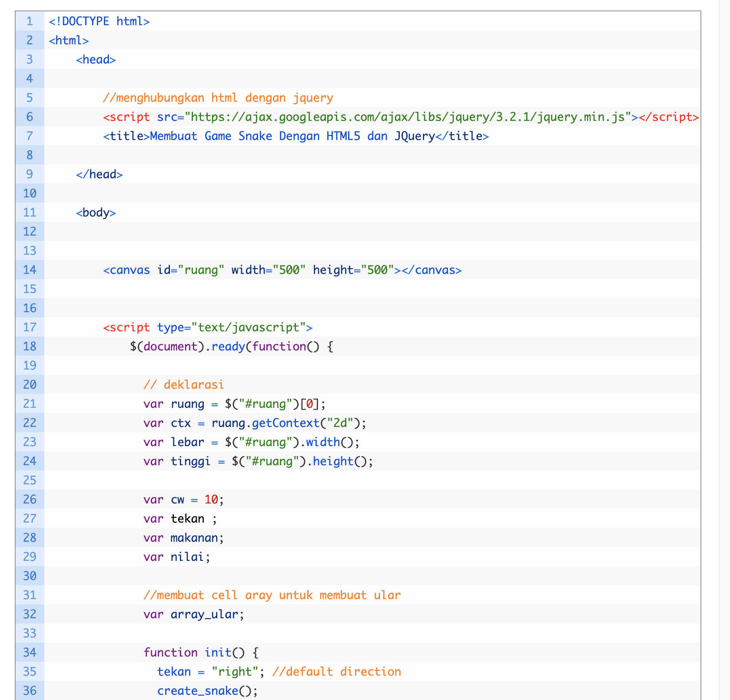Image resolution: width=730 pixels, height=700 pixels.
Task: Click the DOCTYPE html declaration text
Action: tap(99, 21)
